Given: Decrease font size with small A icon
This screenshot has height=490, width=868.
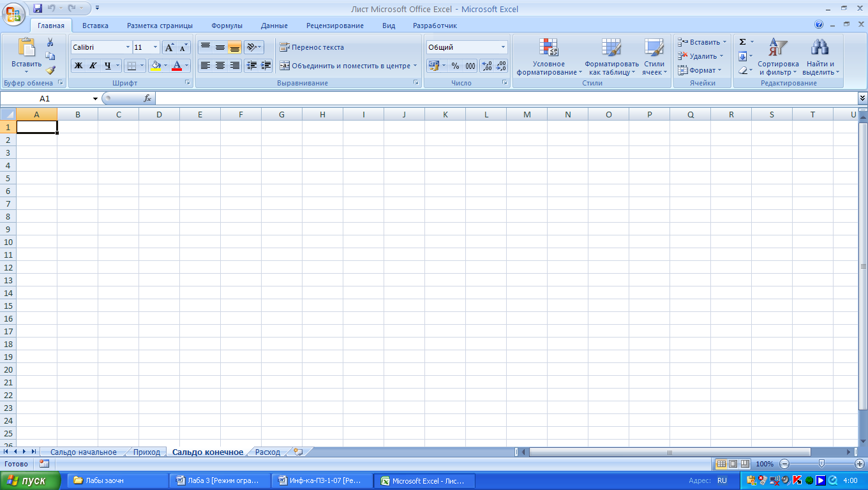Looking at the screenshot, I should tap(183, 47).
